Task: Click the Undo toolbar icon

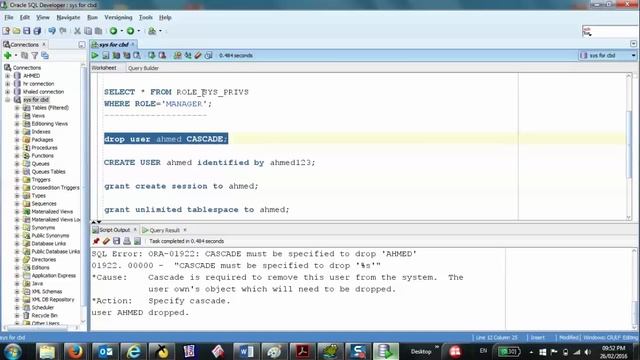Action: (52, 31)
